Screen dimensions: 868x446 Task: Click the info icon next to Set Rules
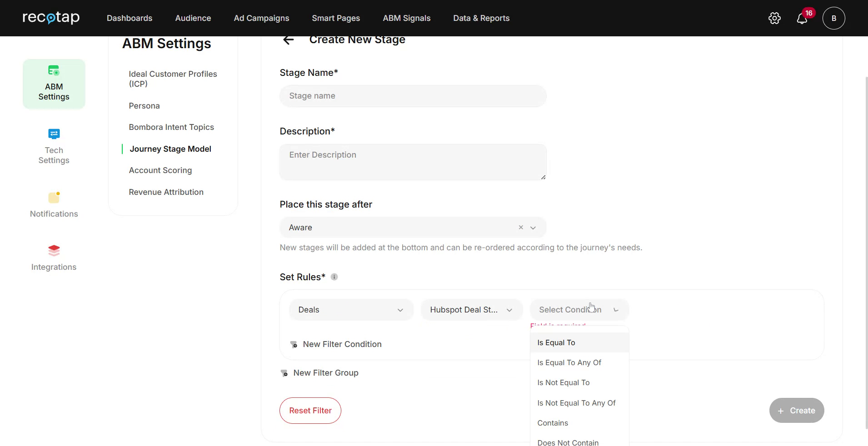point(334,277)
